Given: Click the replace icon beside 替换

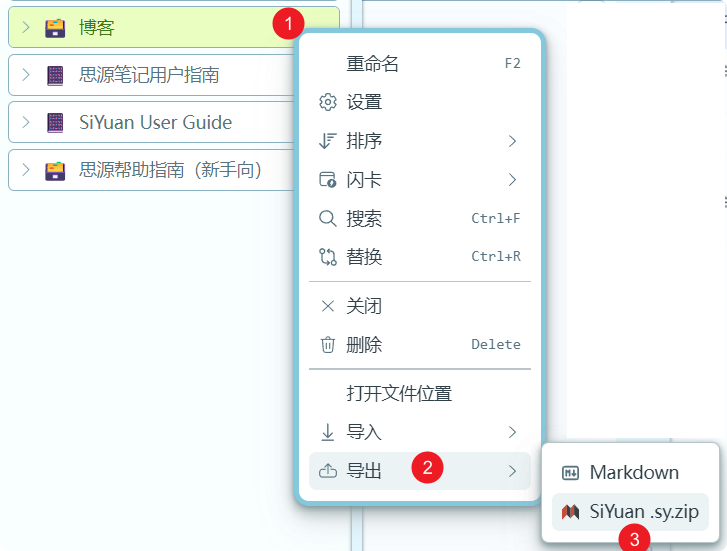Looking at the screenshot, I should [x=328, y=256].
